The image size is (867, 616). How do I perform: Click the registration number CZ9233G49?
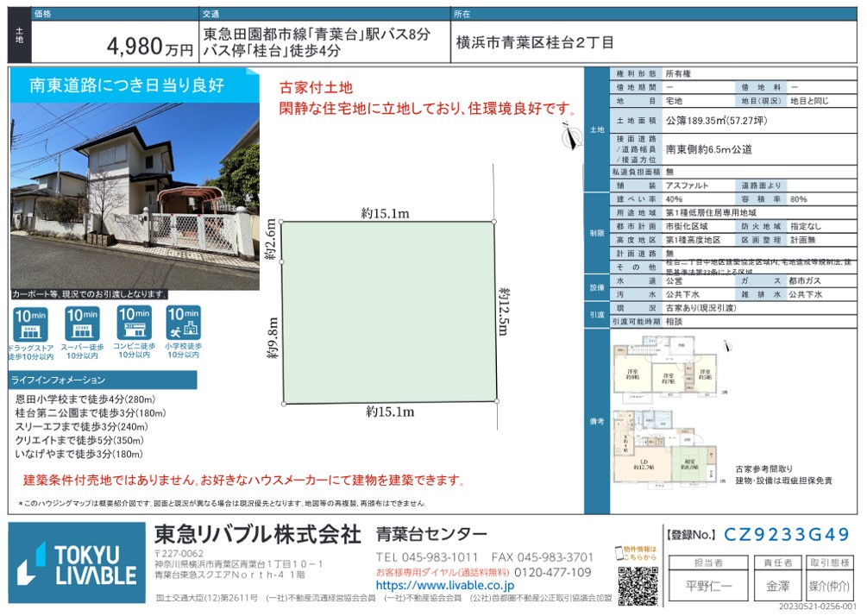tap(786, 535)
